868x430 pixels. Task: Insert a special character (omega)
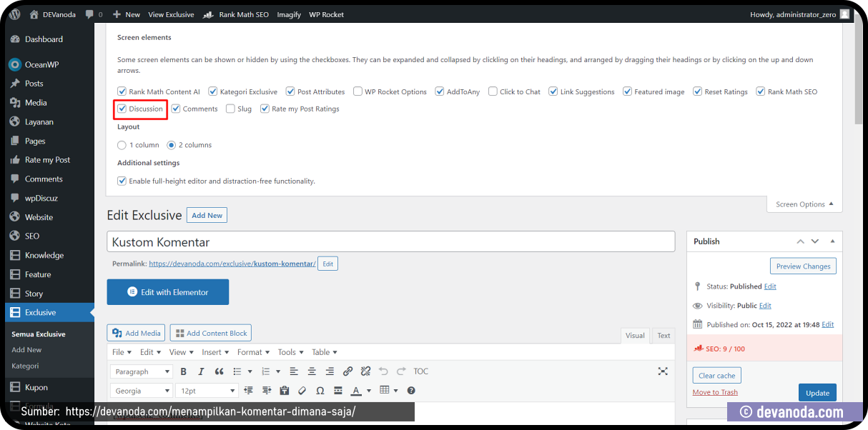click(x=320, y=391)
